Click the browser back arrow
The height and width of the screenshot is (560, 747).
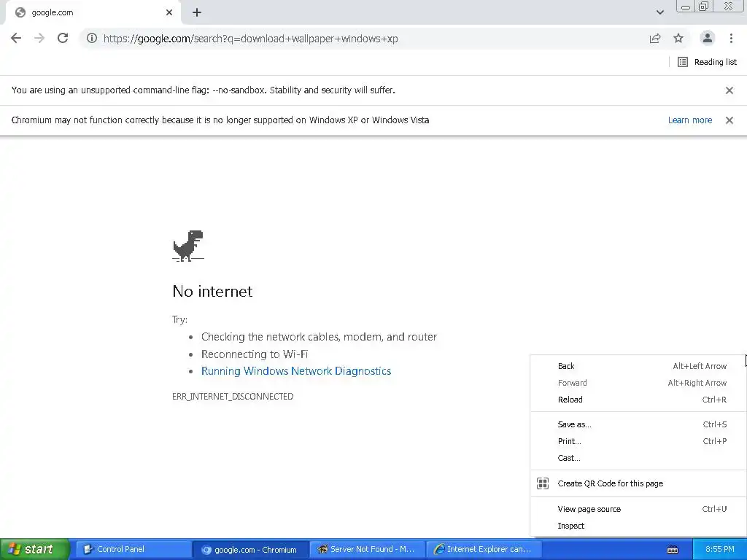click(x=16, y=38)
